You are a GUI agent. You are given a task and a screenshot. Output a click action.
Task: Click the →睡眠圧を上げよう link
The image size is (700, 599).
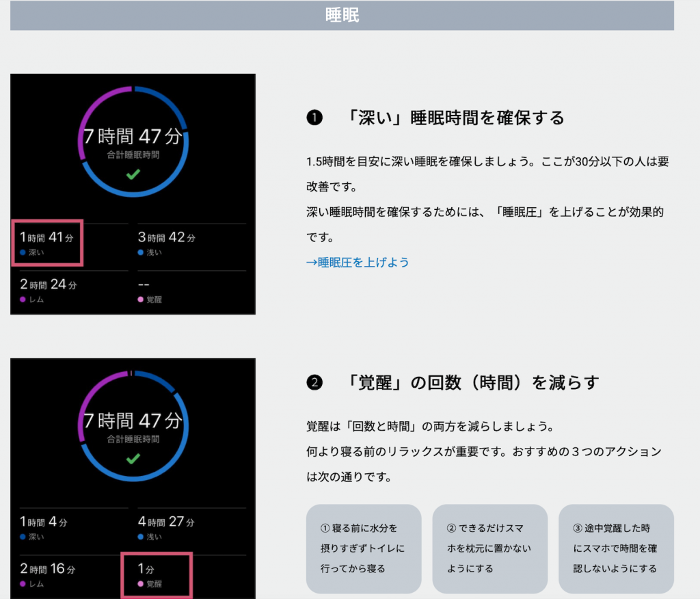[x=358, y=262]
